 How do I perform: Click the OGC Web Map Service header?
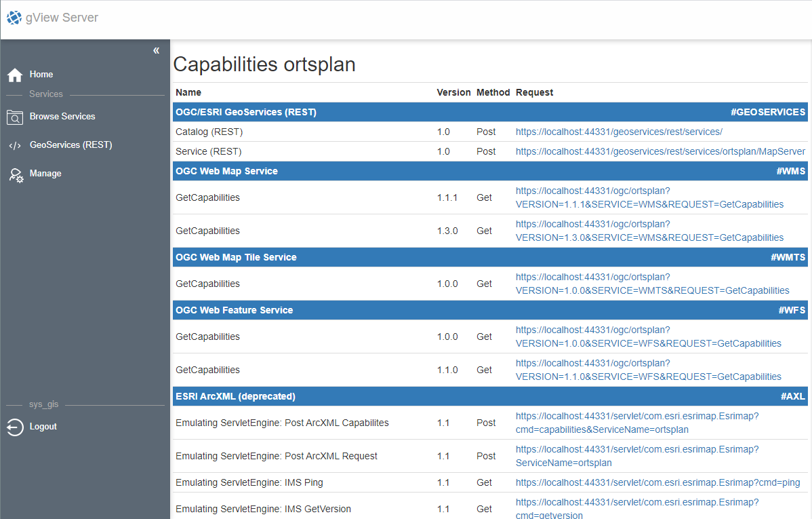226,171
